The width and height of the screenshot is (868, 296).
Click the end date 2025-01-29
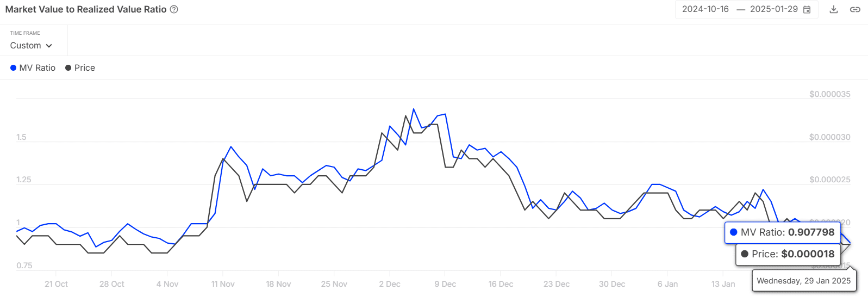coord(773,9)
